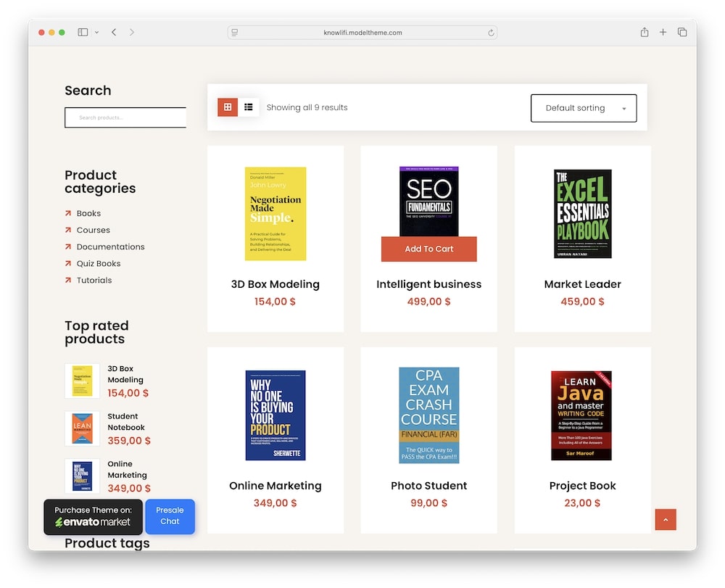Click the arrow icon beside Documentations

click(x=68, y=247)
